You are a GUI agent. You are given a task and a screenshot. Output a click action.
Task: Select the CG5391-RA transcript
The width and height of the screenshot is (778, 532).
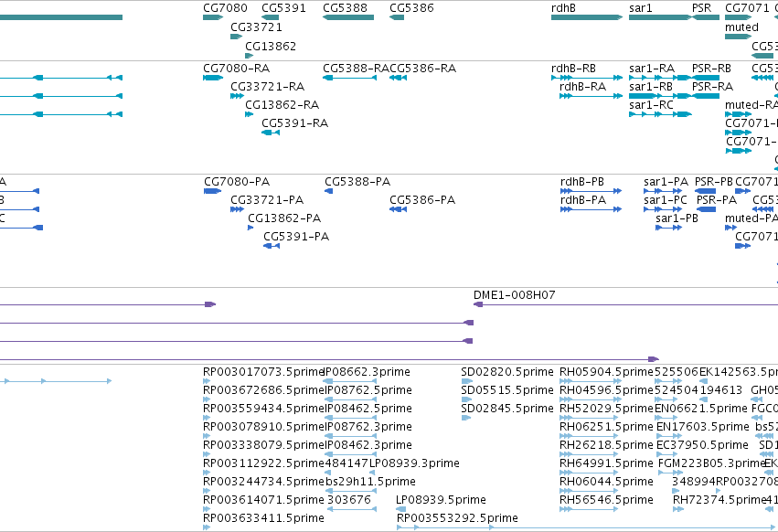click(x=271, y=133)
